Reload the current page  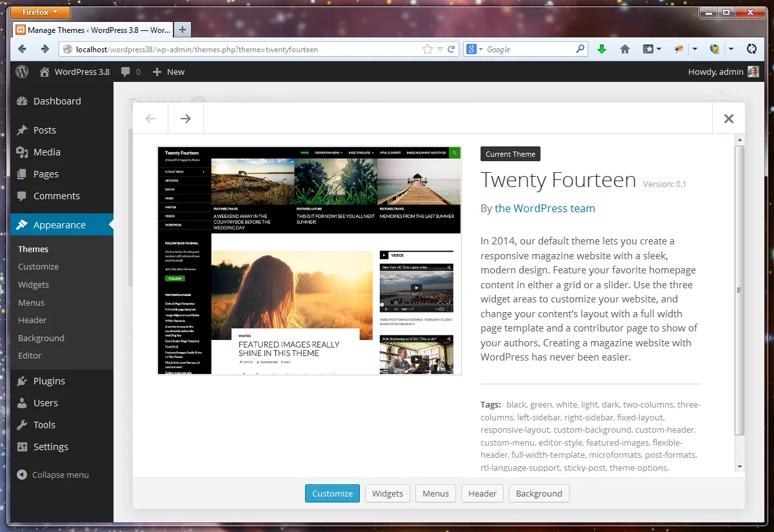click(x=451, y=49)
